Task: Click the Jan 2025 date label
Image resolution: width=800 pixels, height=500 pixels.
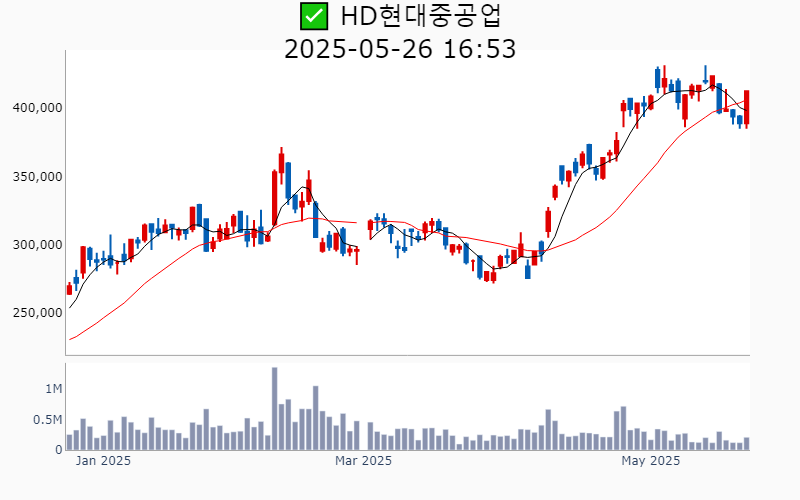Action: (103, 461)
